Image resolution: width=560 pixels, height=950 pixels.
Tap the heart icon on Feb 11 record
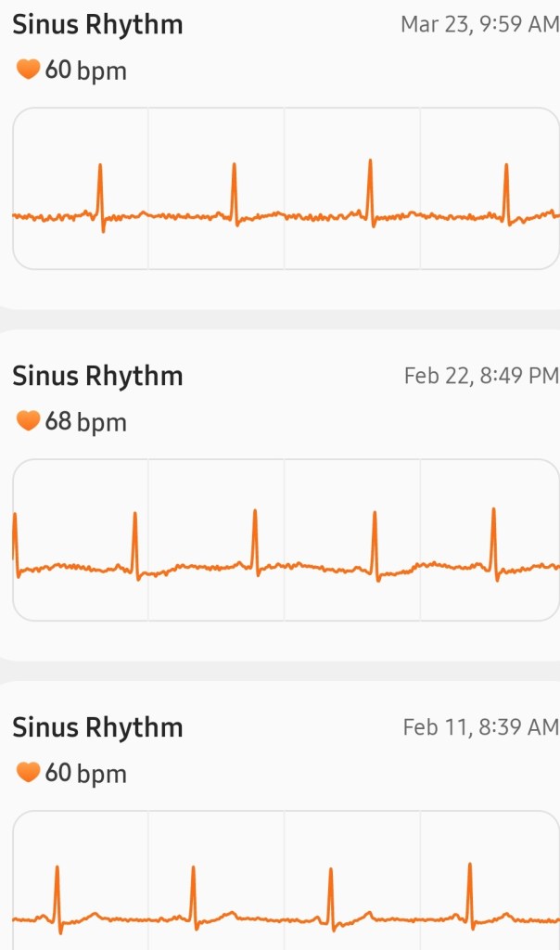click(28, 772)
